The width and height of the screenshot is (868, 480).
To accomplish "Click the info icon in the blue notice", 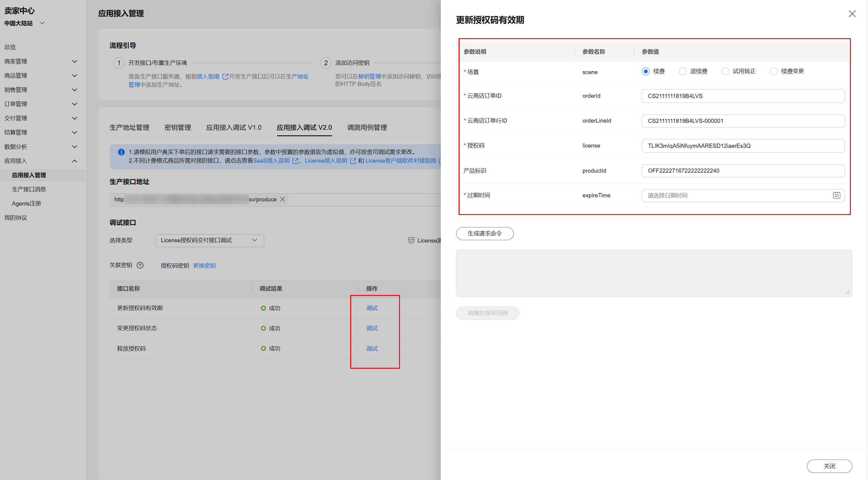I will point(121,152).
